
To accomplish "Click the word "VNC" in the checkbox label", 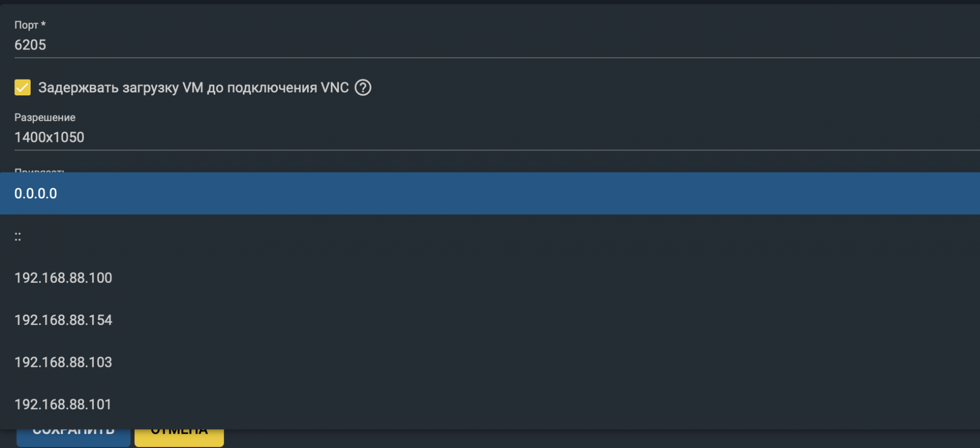I will coord(334,88).
